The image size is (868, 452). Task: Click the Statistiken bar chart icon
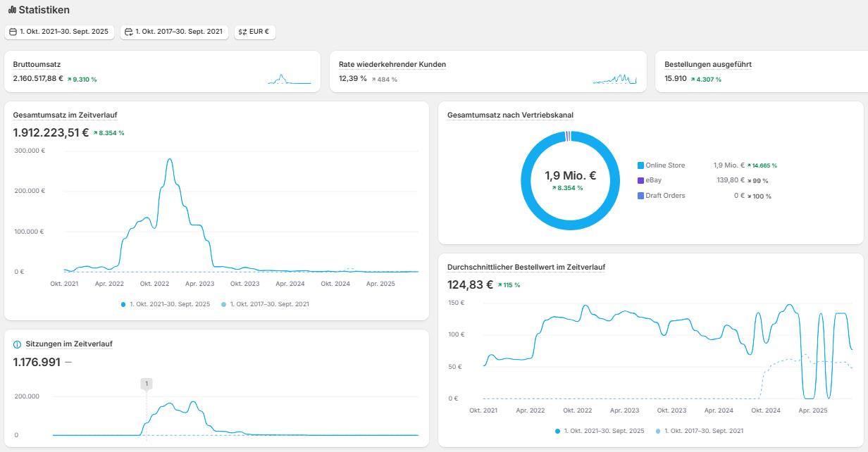12,11
